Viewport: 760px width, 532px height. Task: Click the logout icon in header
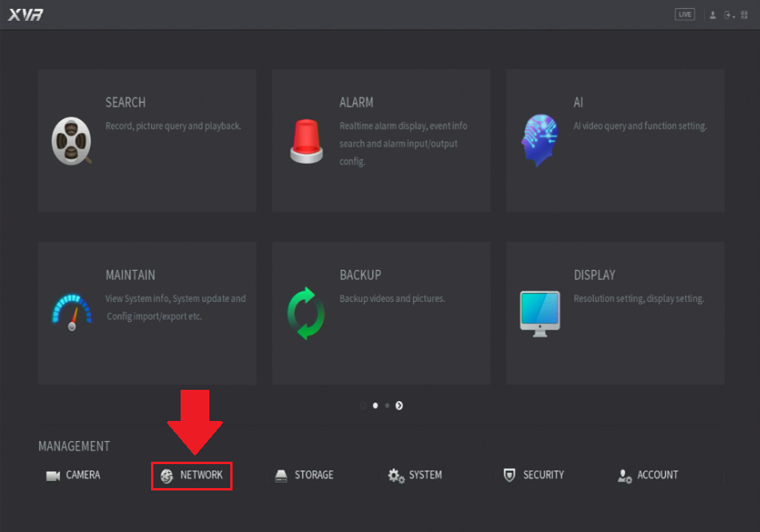point(727,15)
